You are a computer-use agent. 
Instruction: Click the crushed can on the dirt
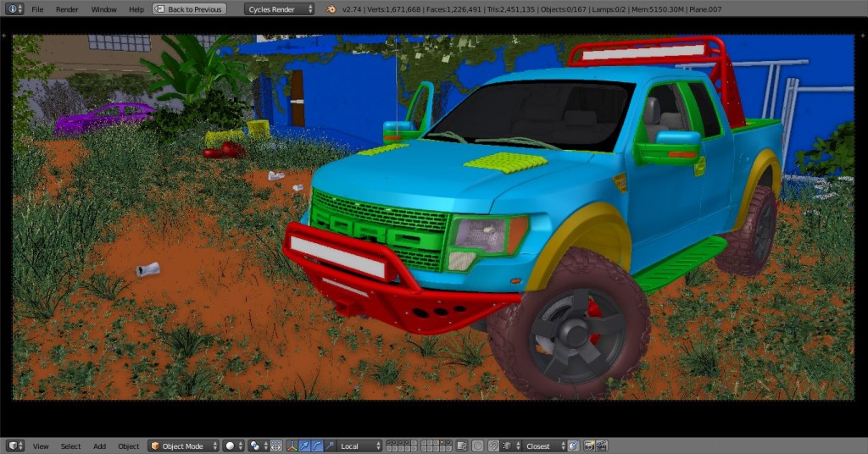(x=147, y=269)
